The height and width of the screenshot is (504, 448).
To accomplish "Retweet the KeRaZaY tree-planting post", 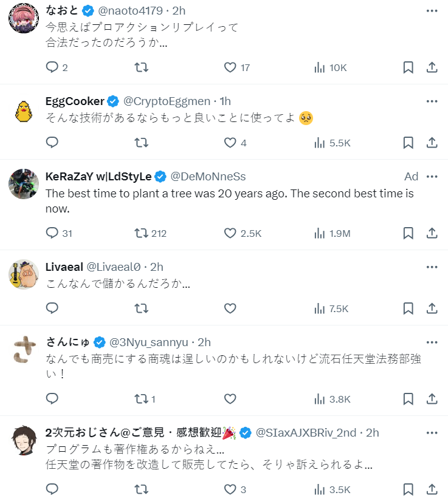I will [x=141, y=233].
